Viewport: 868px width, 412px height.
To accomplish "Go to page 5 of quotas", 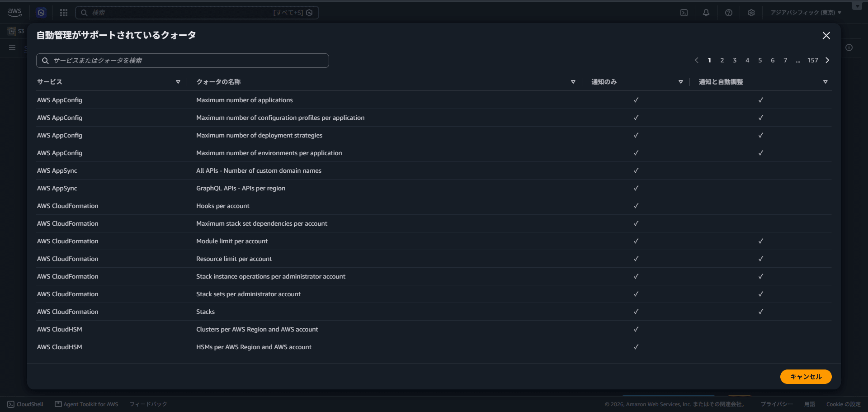I will coord(760,60).
